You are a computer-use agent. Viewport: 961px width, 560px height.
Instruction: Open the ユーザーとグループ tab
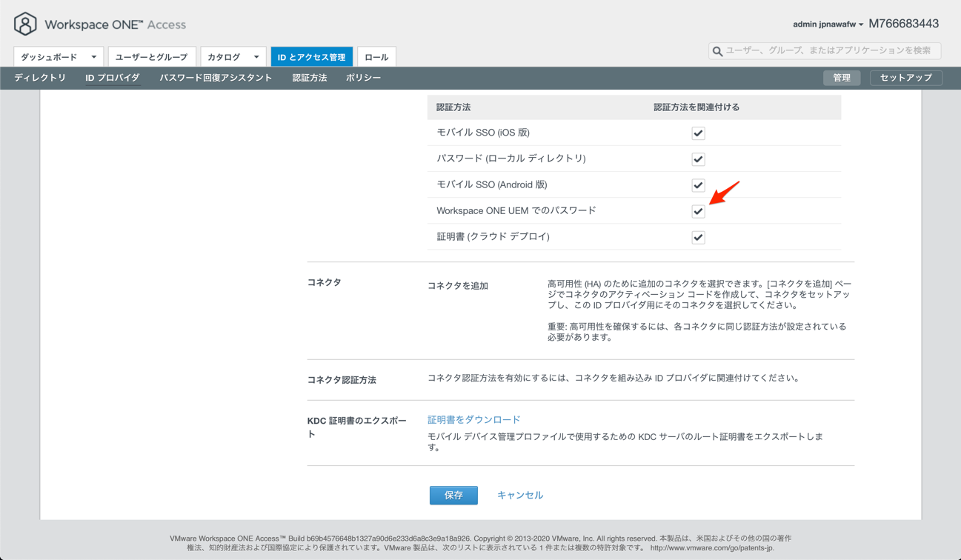[x=151, y=57]
